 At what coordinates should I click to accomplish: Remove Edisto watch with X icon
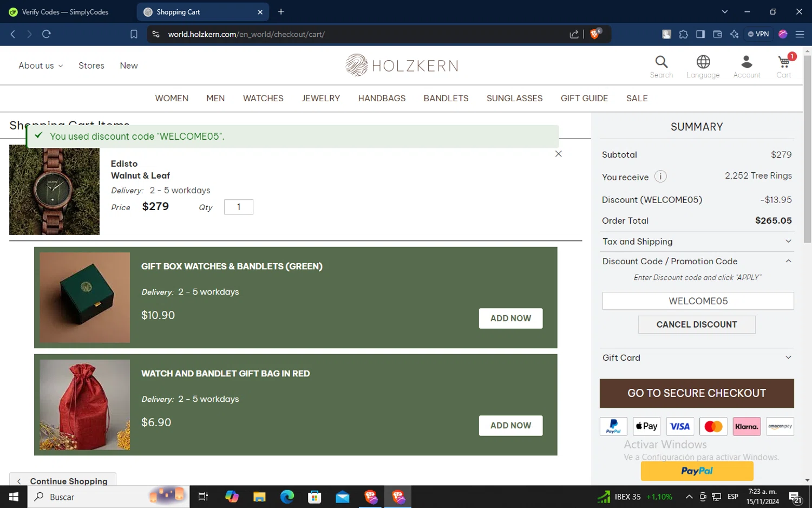[558, 154]
